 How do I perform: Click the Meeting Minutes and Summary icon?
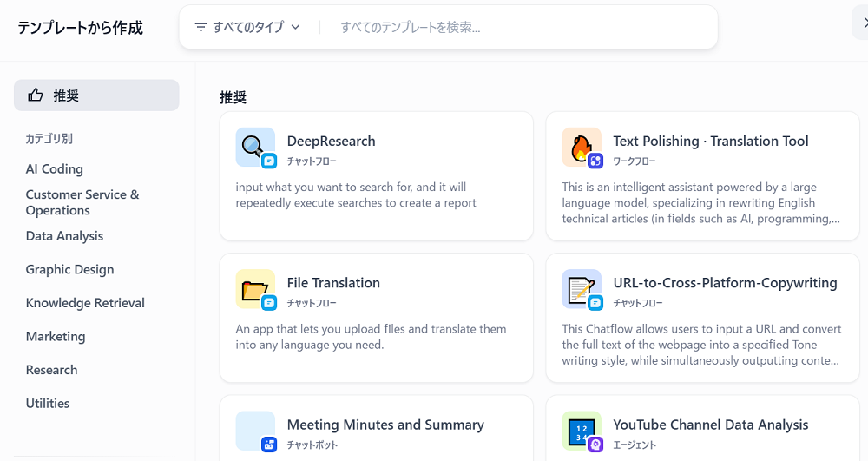[x=254, y=430]
